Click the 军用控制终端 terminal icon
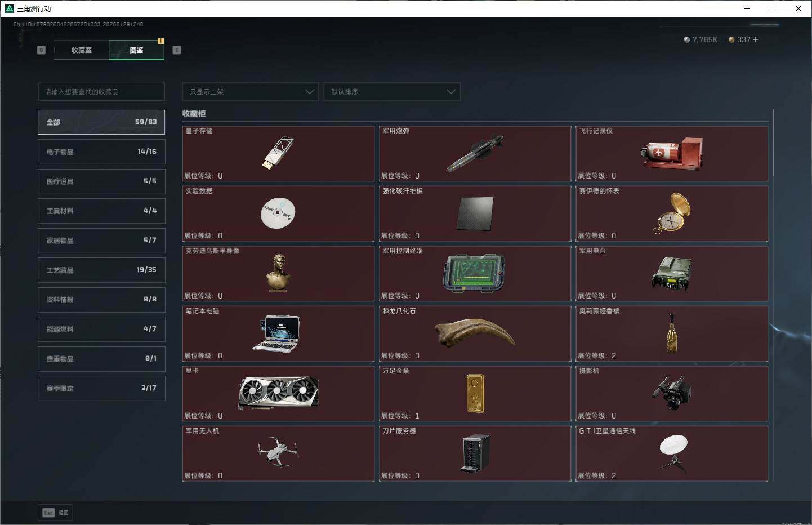The width and height of the screenshot is (812, 525). (x=474, y=273)
